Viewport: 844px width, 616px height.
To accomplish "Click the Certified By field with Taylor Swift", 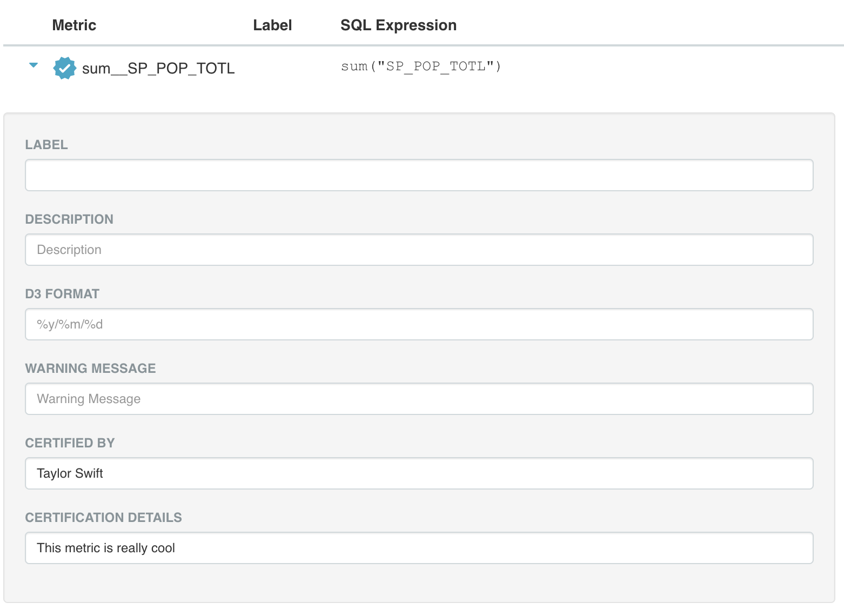I will pos(419,473).
